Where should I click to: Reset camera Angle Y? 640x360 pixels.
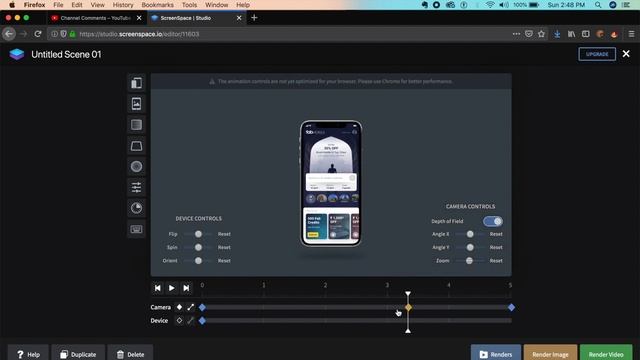(x=496, y=247)
